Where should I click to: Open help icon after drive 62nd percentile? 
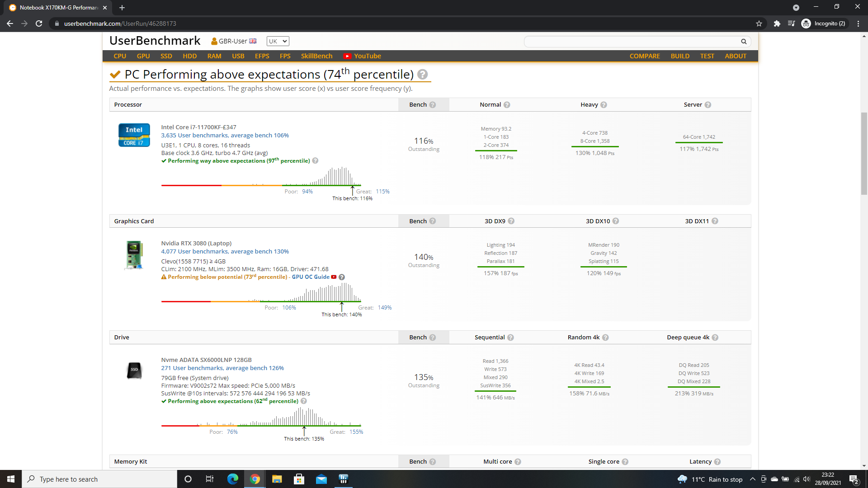coord(304,401)
